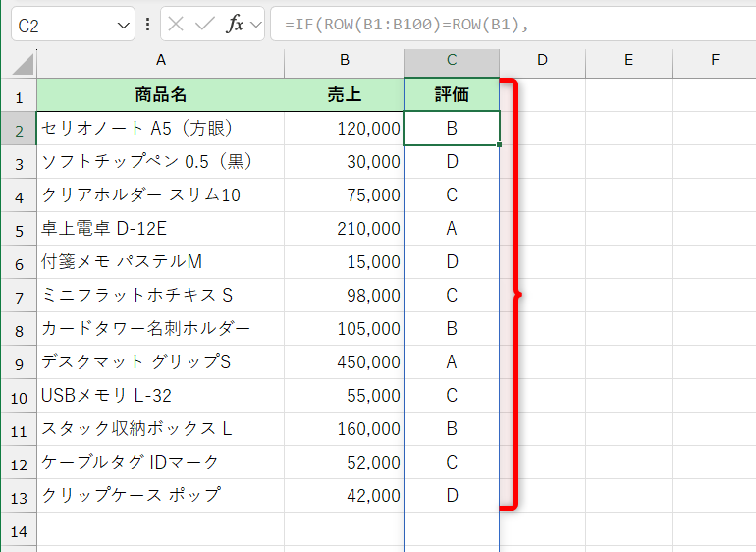Select the rating cell in row 13
The width and height of the screenshot is (756, 552).
pos(452,496)
